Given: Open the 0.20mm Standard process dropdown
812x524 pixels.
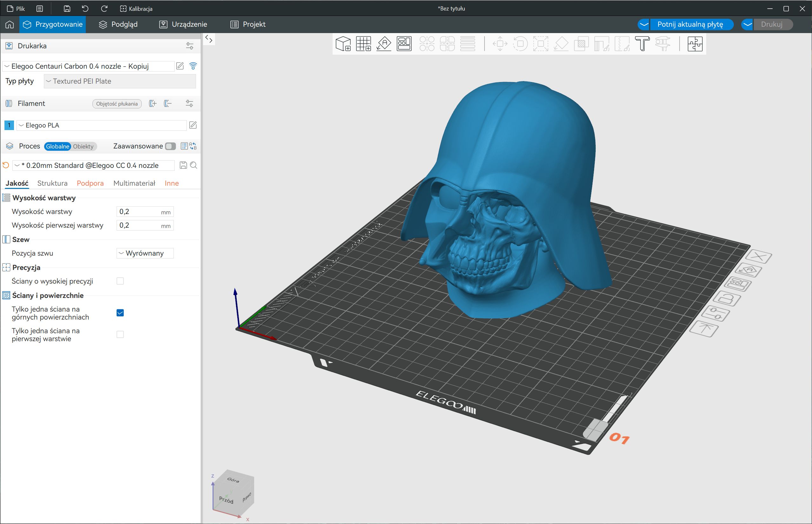Looking at the screenshot, I should tap(93, 165).
